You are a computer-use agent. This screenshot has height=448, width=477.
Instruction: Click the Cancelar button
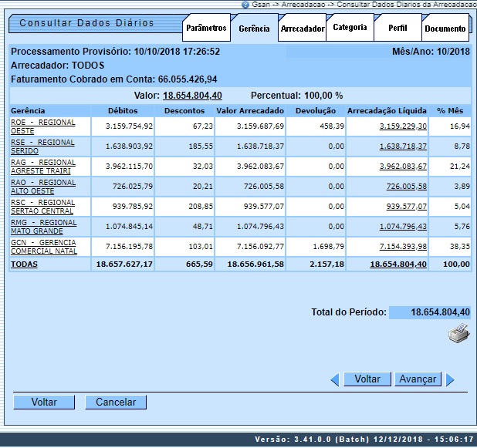click(x=115, y=402)
